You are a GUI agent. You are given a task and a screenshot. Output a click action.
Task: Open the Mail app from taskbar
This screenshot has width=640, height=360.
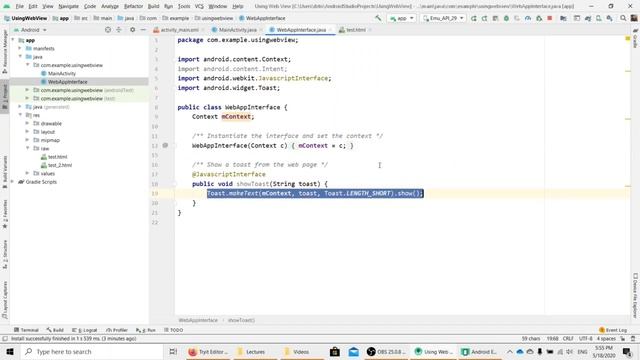click(353, 351)
